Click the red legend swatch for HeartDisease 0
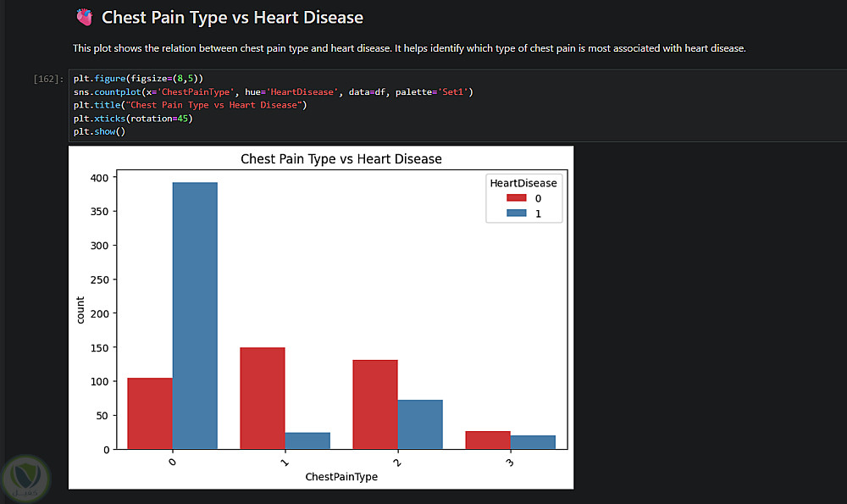 tap(517, 198)
